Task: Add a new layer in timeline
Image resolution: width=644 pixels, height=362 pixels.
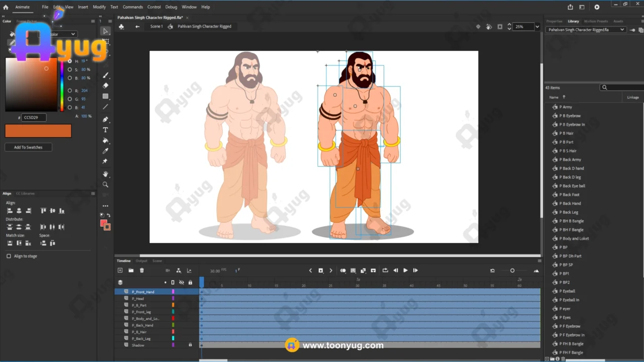Action: (x=120, y=270)
